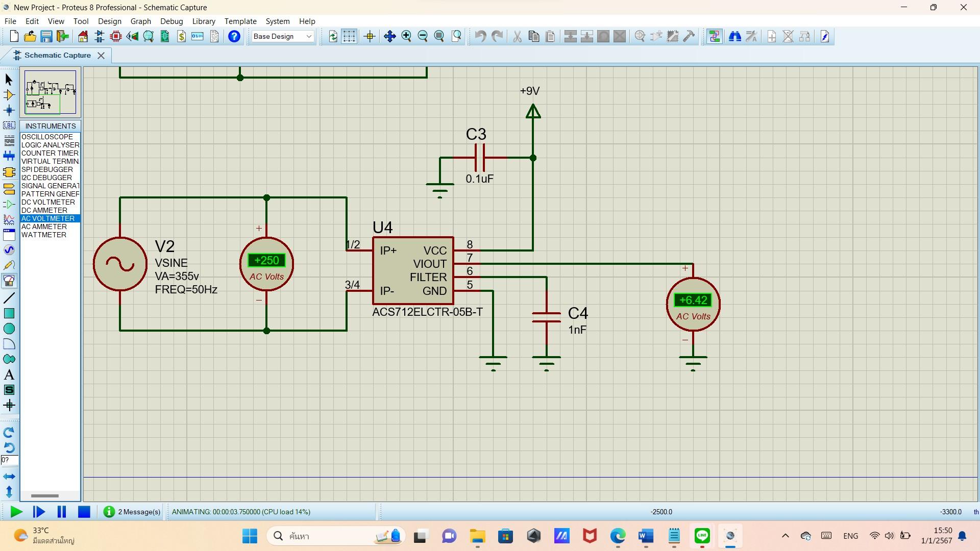Open the Library menu
The height and width of the screenshot is (551, 980).
[203, 21]
